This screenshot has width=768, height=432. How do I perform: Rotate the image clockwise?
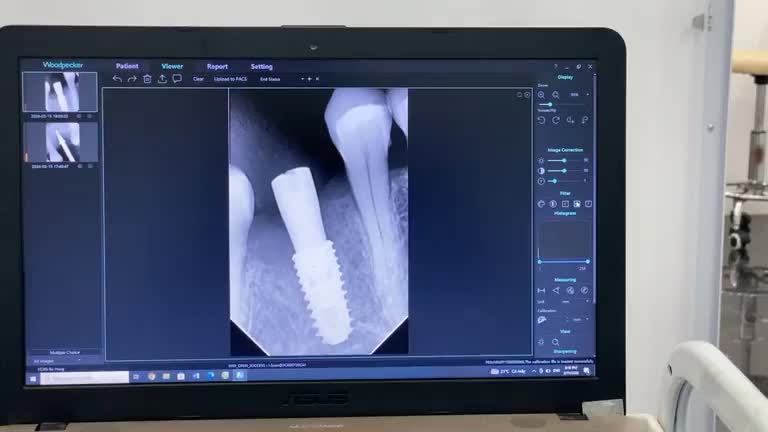pos(556,120)
